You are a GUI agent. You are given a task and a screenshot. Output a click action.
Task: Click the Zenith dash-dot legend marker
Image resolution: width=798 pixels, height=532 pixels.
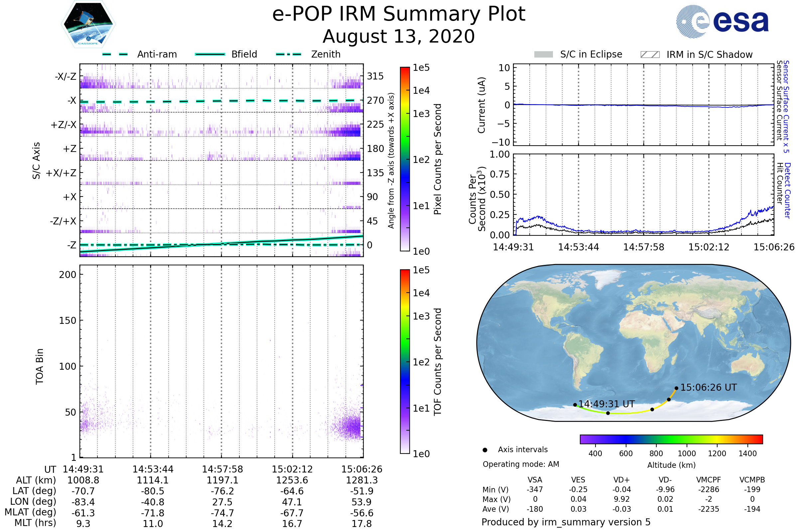click(x=289, y=54)
